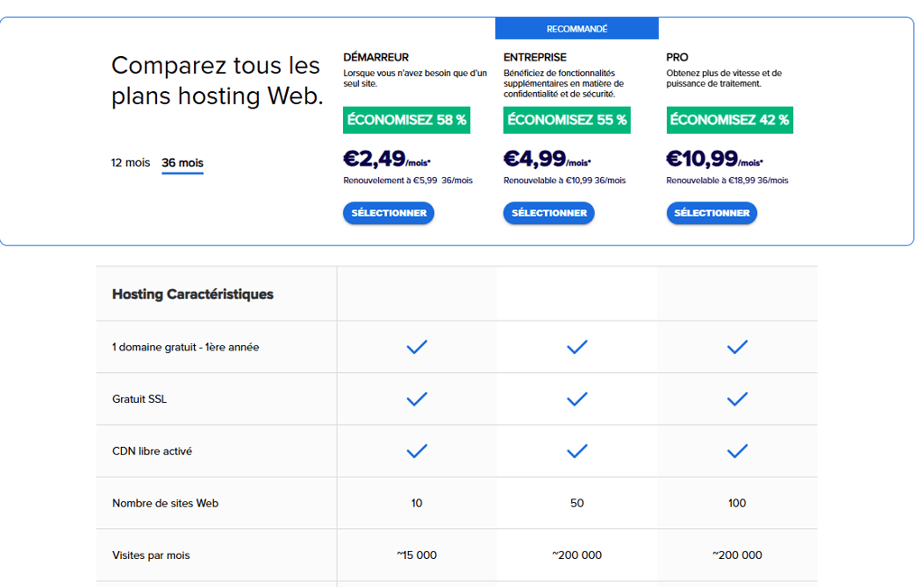Click the Pro plan heading

(x=677, y=57)
